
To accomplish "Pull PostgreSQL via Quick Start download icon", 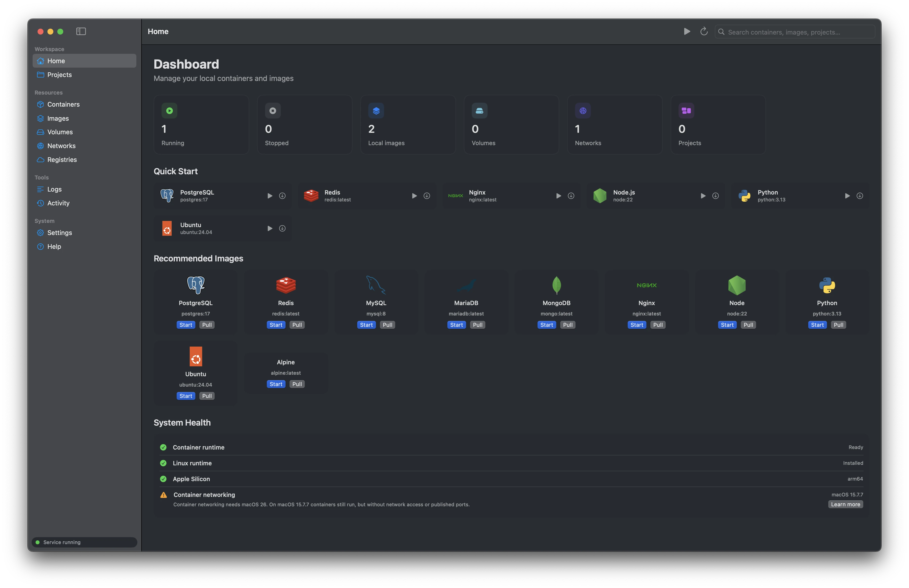I will click(x=282, y=196).
